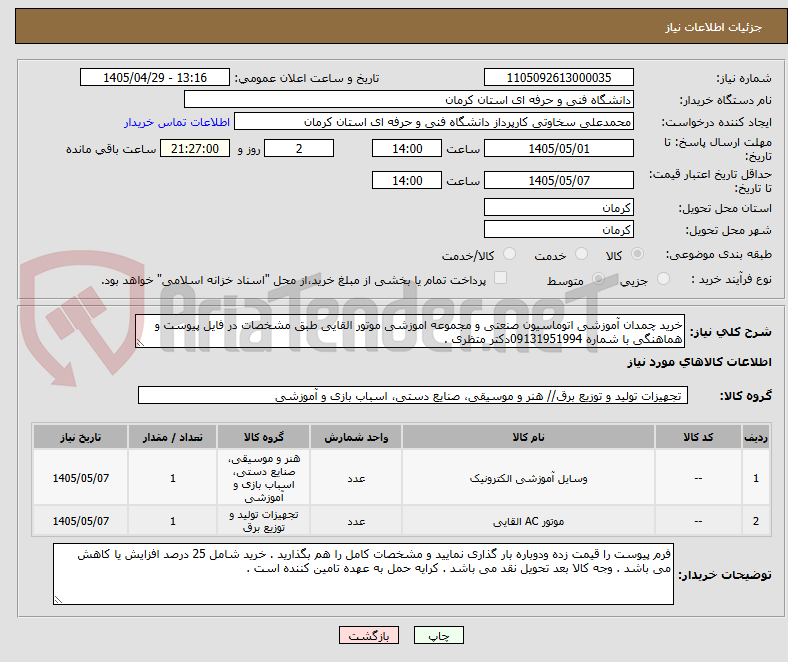
Task: Click the شرح کلی نیاز resize handle
Action: [x=140, y=343]
